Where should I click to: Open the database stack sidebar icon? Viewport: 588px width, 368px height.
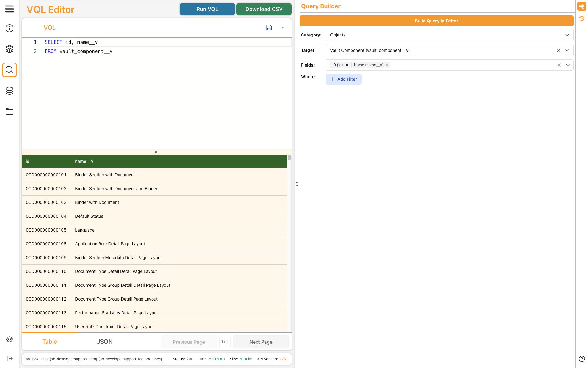coord(9,91)
